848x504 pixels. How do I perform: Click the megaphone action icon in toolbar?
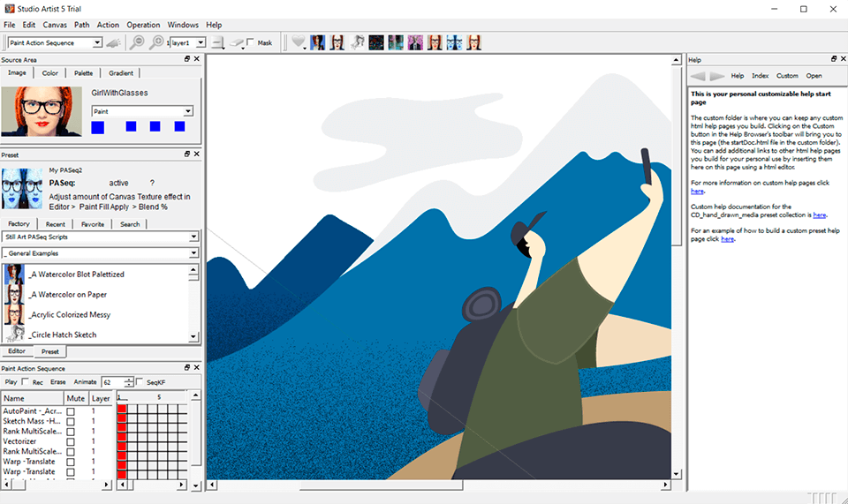113,42
